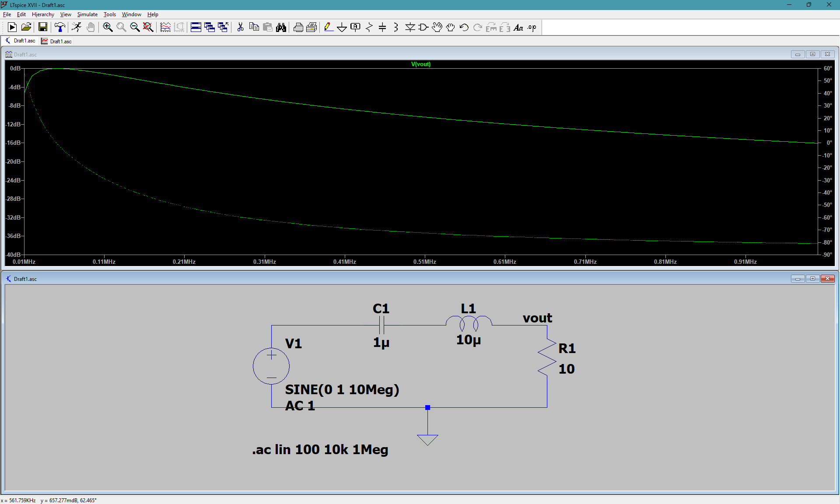Open the View menu

pos(66,14)
